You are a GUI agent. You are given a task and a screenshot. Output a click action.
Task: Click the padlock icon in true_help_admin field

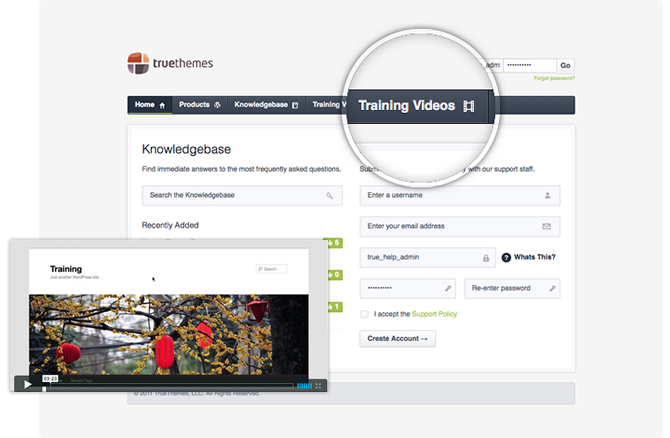[486, 258]
